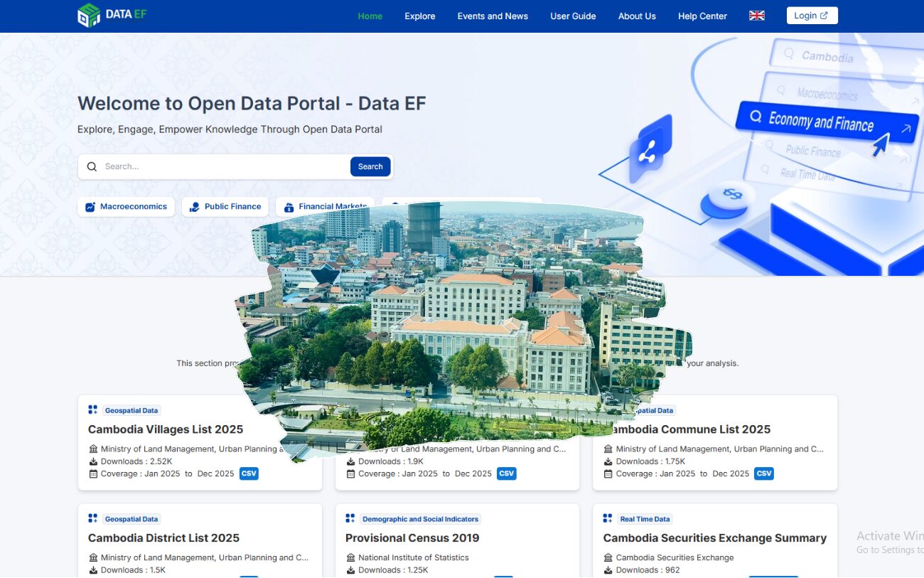The width and height of the screenshot is (924, 578).
Task: Click the CSV tag on Cambodia Villages List 2025
Action: pos(249,473)
